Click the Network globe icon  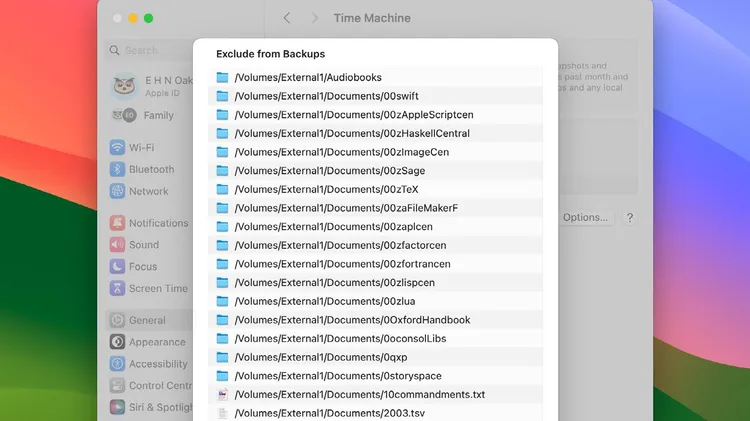pyautogui.click(x=117, y=191)
